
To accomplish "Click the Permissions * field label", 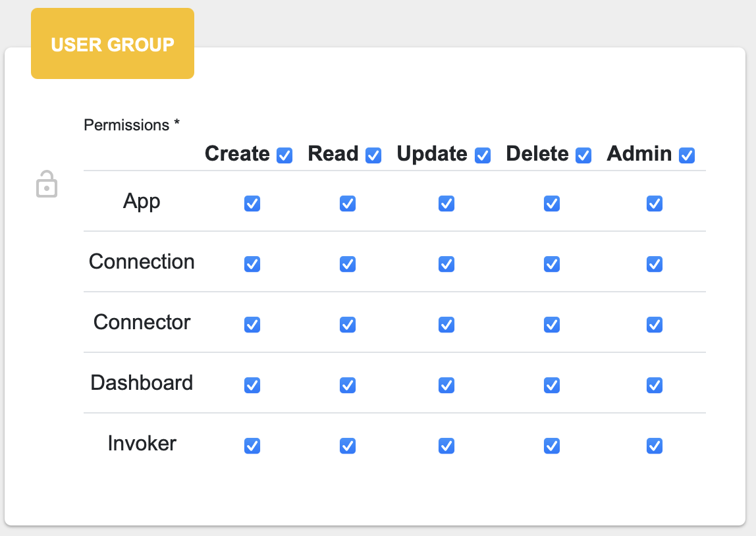I will tap(132, 125).
